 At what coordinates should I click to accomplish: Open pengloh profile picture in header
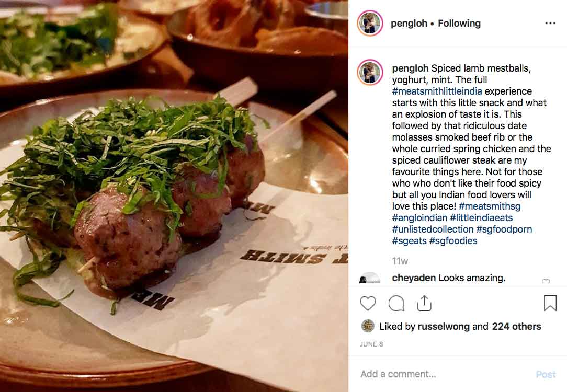pos(370,23)
